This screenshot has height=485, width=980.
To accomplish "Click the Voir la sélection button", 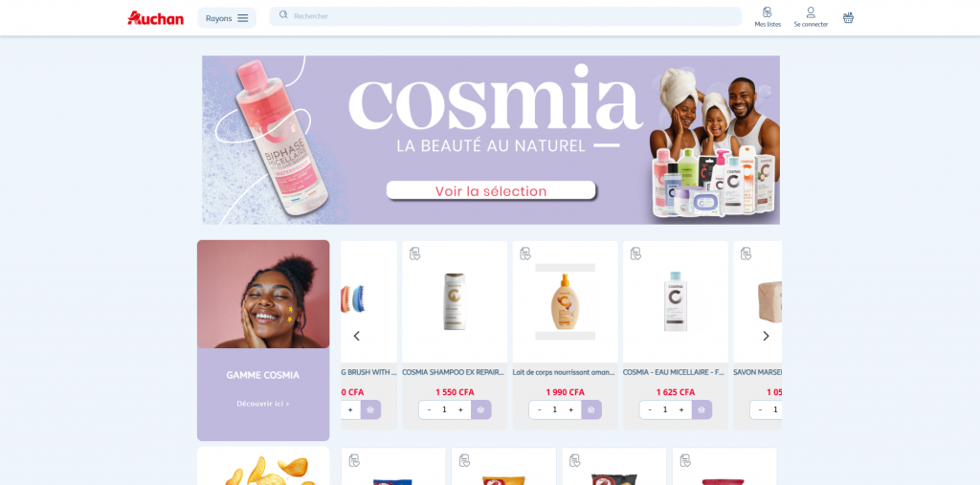I will [491, 190].
